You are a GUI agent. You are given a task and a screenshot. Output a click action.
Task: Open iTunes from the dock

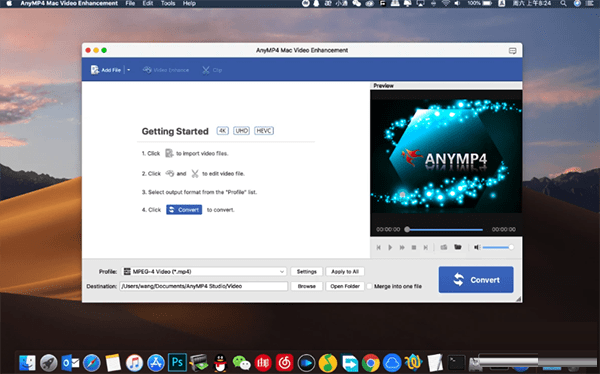tap(134, 363)
